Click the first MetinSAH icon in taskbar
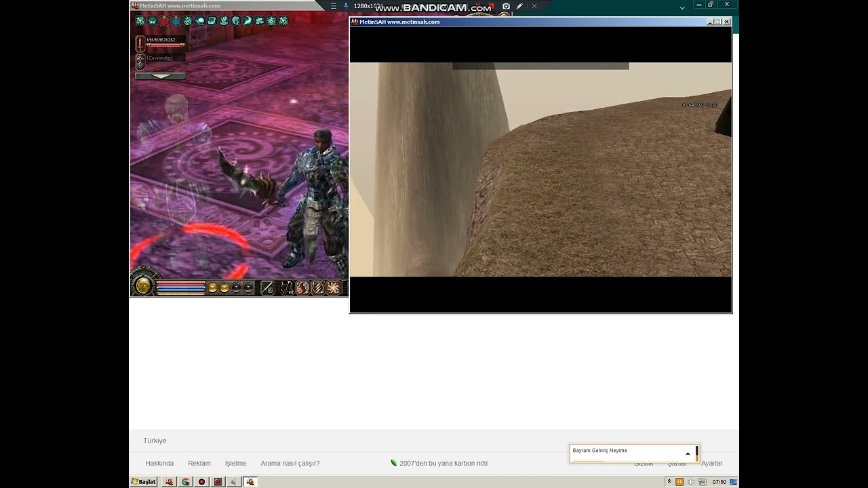 coord(169,482)
